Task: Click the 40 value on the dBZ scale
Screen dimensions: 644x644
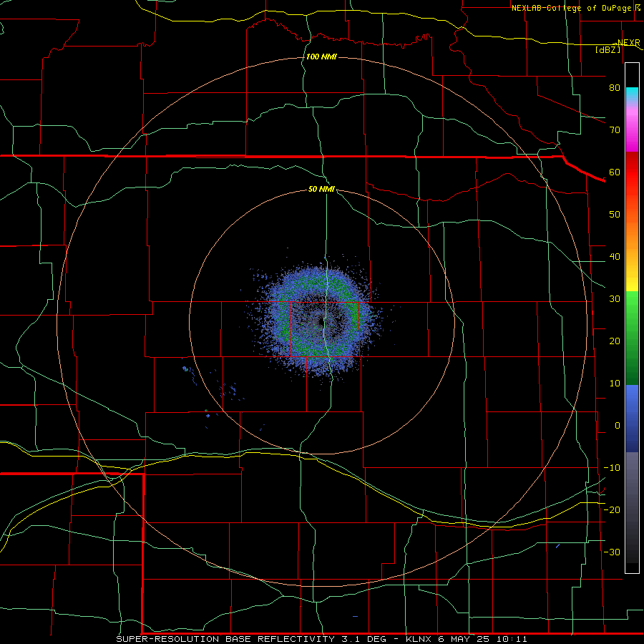Action: pyautogui.click(x=615, y=257)
